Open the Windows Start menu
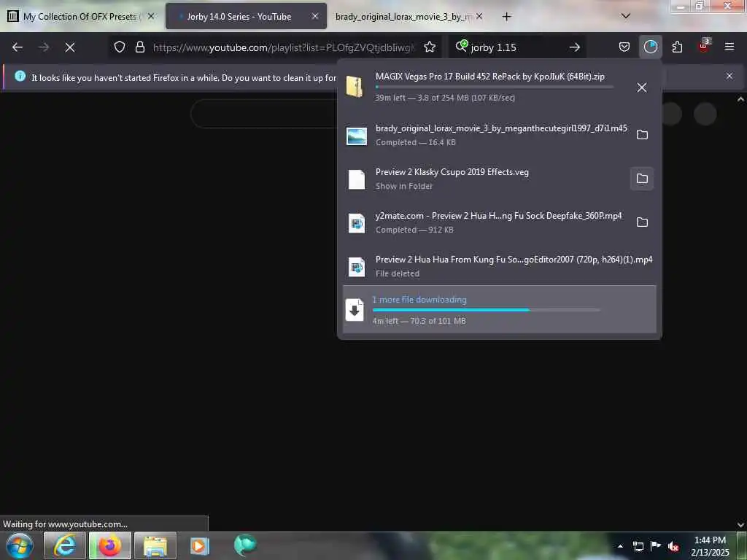This screenshot has width=747, height=560. [x=20, y=545]
